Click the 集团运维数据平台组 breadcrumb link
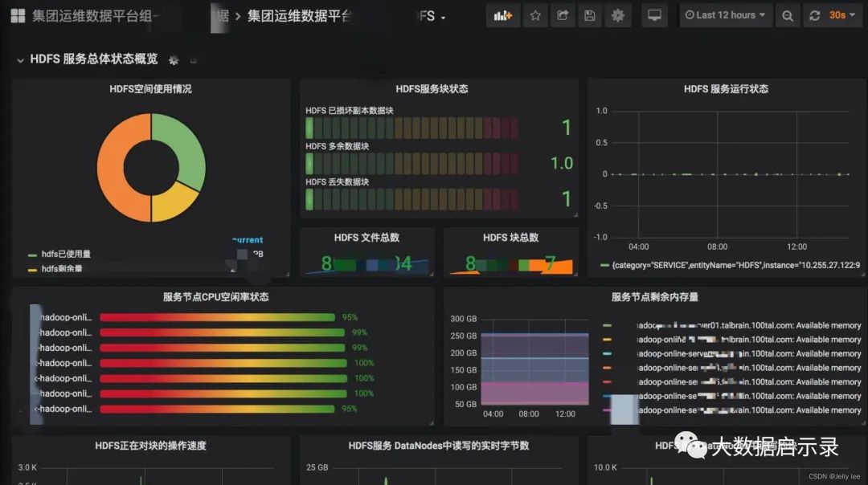The height and width of the screenshot is (485, 868). pyautogui.click(x=92, y=15)
